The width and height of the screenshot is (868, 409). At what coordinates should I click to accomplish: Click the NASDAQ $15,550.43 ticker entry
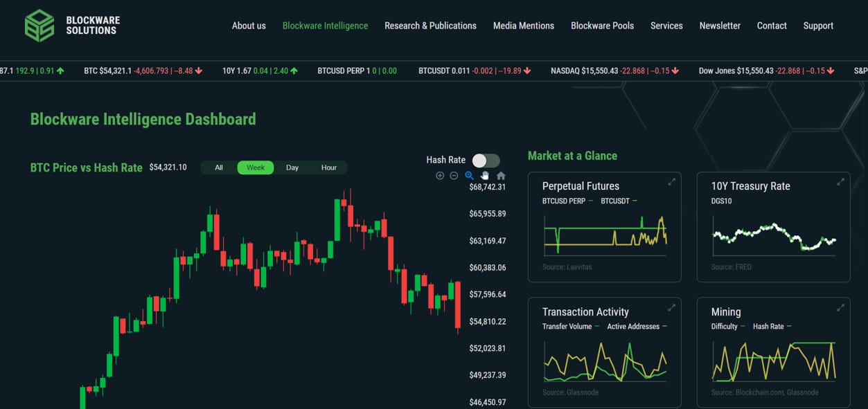point(615,71)
